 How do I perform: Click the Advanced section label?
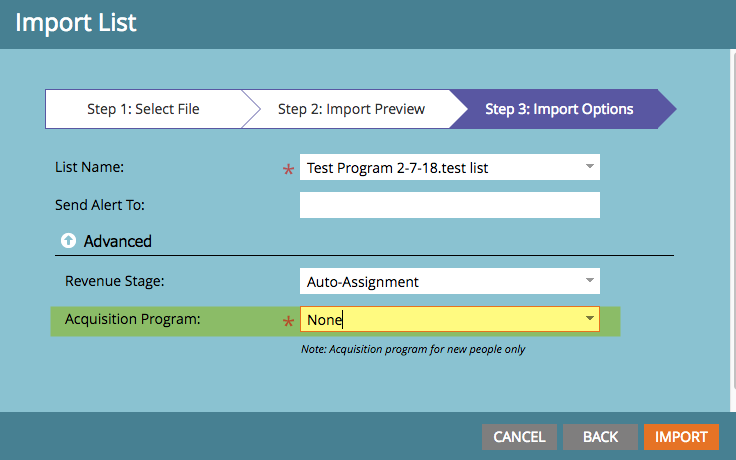point(117,241)
